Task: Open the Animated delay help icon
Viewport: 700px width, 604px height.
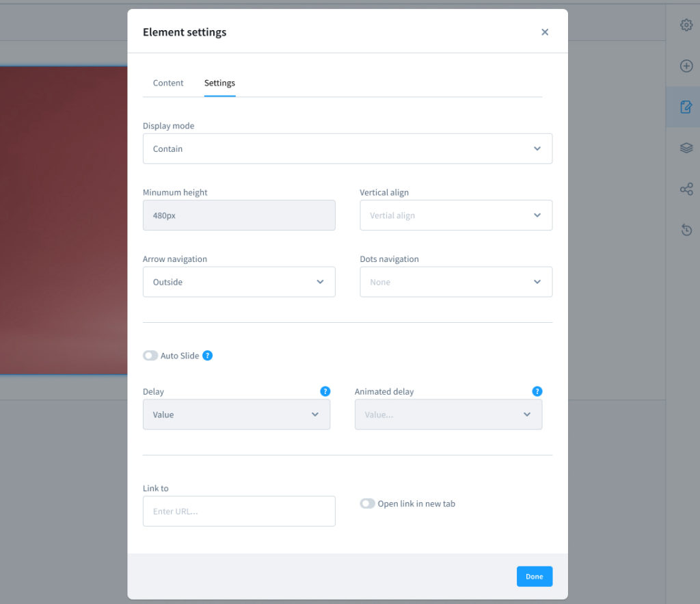Action: tap(537, 391)
